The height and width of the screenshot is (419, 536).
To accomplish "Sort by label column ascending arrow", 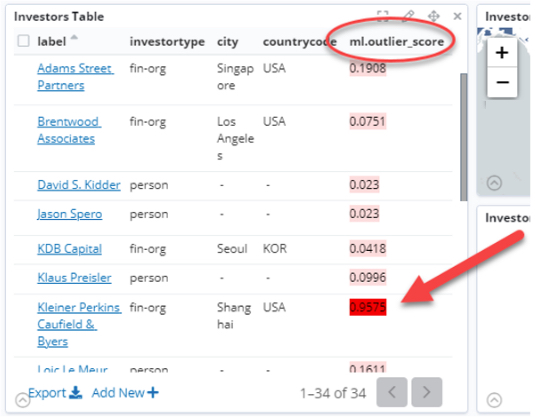I will pyautogui.click(x=74, y=37).
